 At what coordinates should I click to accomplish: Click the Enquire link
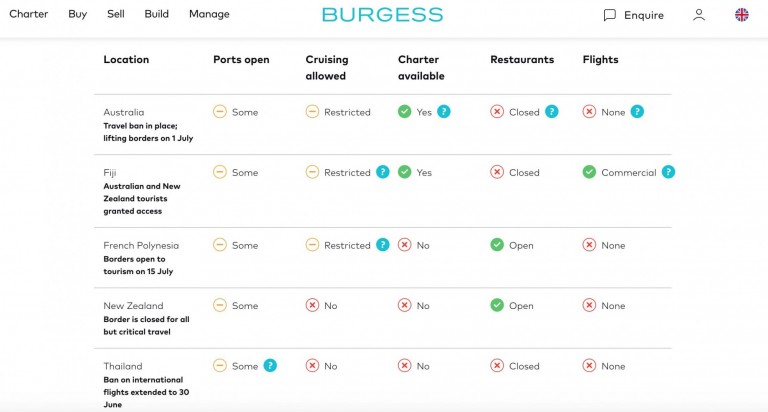pos(644,15)
